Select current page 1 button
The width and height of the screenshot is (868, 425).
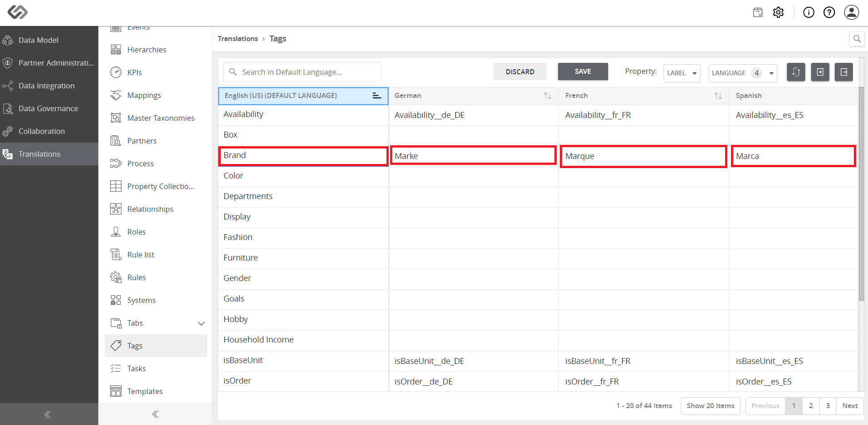(x=794, y=406)
